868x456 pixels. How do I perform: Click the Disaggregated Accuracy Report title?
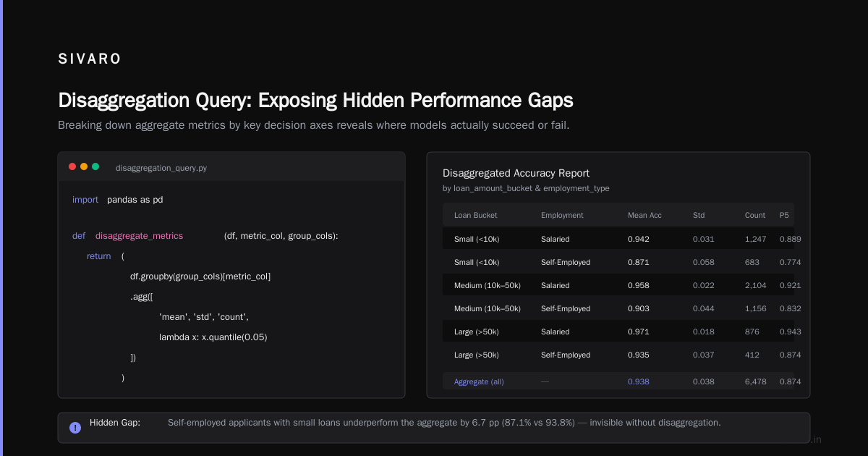pyautogui.click(x=516, y=173)
